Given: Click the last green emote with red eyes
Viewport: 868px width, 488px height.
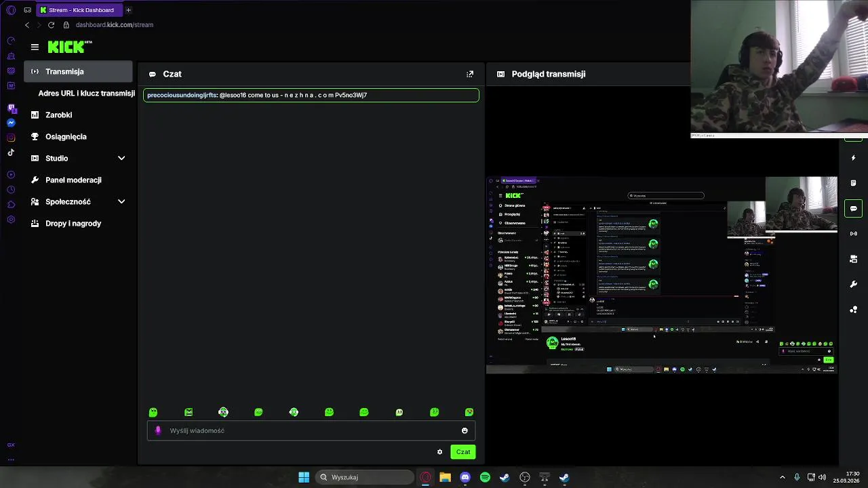Looking at the screenshot, I should coord(469,412).
